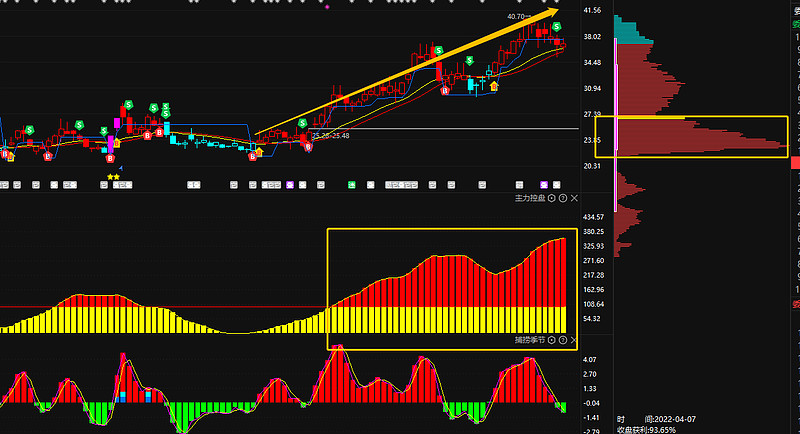
Task: Close the 主力控盘 indicator panel
Action: [x=574, y=199]
